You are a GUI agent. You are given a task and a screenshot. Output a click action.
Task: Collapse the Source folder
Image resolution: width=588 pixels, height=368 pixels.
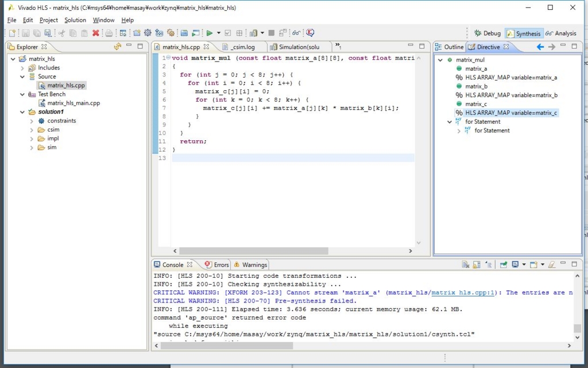point(22,76)
